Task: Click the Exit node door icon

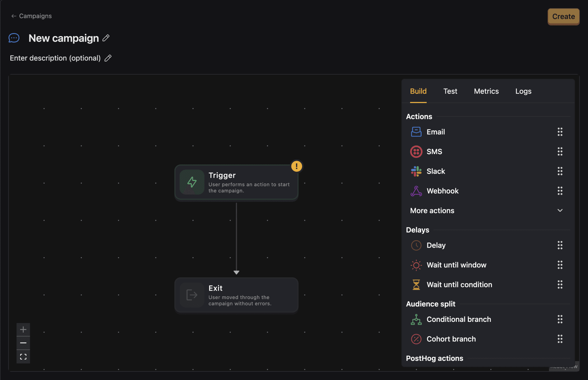Action: [x=192, y=295]
